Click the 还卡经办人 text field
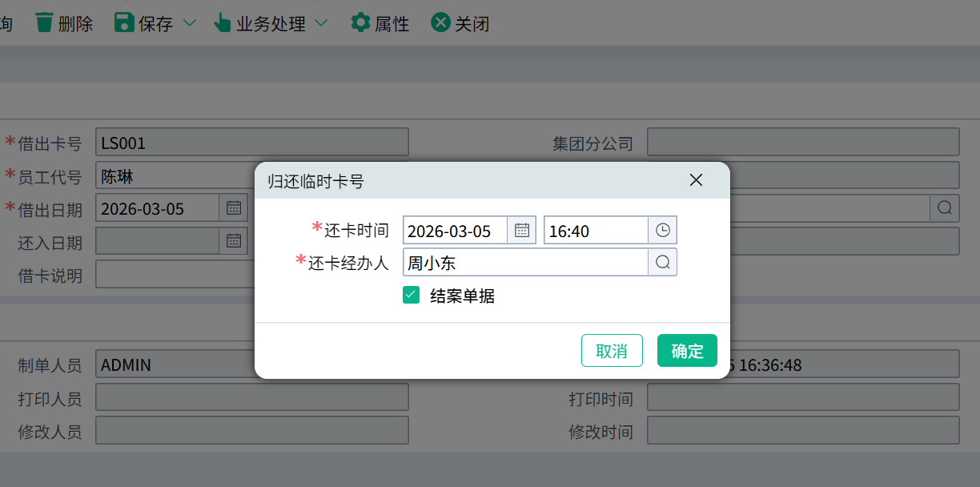The height and width of the screenshot is (487, 980). pos(525,263)
